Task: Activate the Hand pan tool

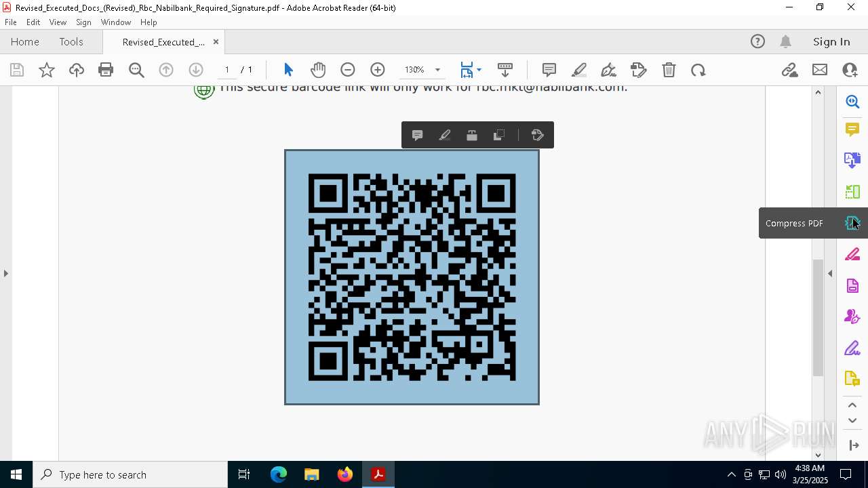Action: click(318, 70)
